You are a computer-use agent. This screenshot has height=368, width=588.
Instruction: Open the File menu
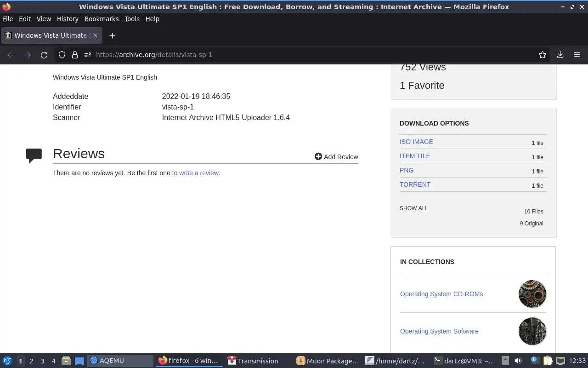[8, 19]
